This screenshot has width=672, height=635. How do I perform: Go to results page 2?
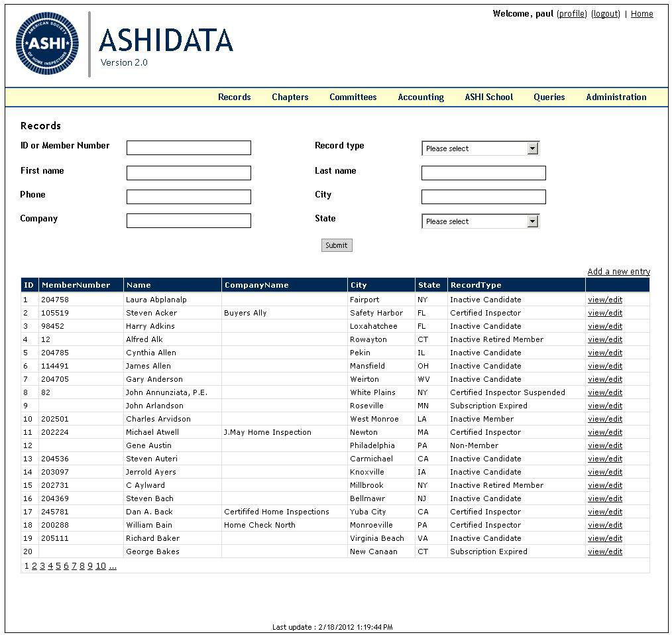[34, 567]
